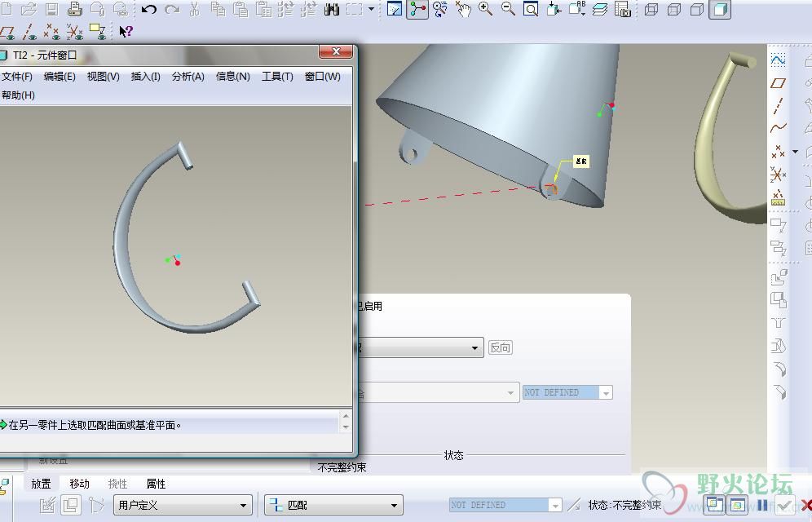Image resolution: width=812 pixels, height=522 pixels.
Task: Pause the placement with pause button
Action: (761, 505)
